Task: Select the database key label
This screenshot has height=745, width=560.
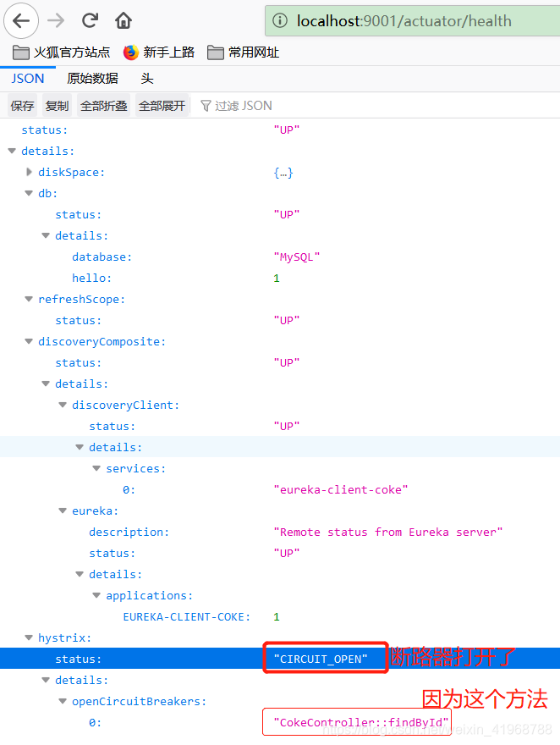Action: (x=102, y=257)
